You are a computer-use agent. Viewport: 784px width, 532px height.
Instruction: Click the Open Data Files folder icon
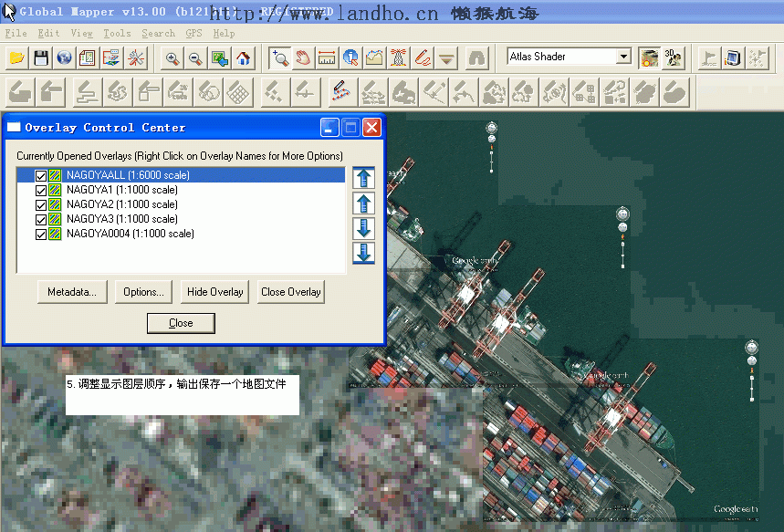[17, 58]
